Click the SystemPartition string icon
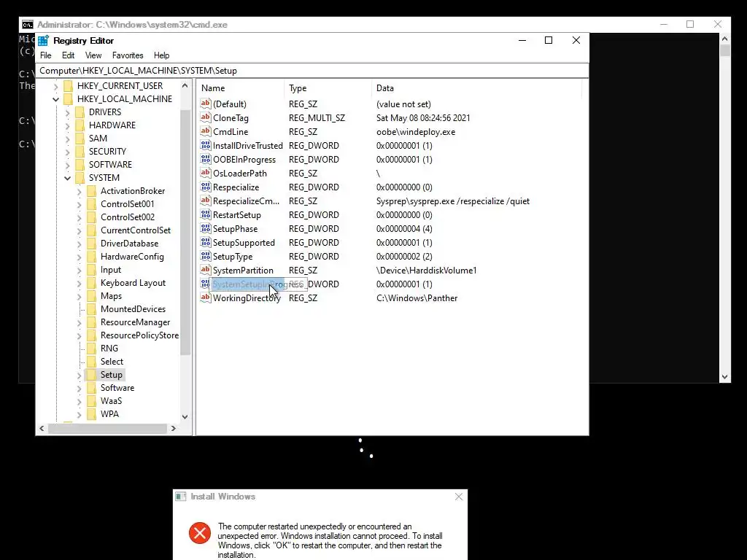The width and height of the screenshot is (747, 560). point(205,270)
